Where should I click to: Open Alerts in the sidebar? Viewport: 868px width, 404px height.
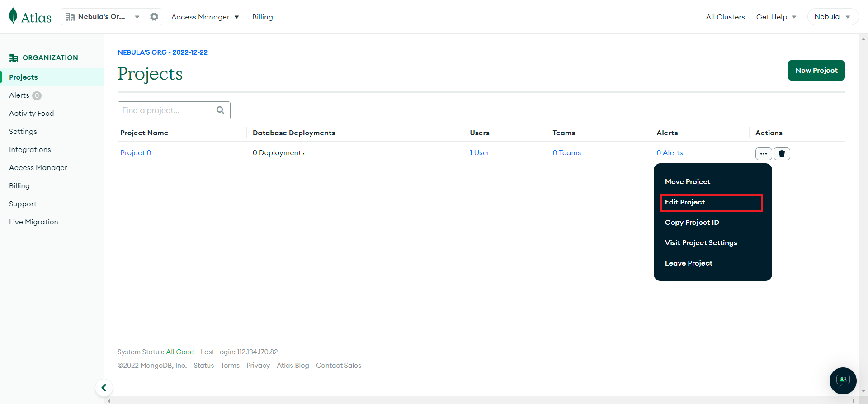coord(19,95)
